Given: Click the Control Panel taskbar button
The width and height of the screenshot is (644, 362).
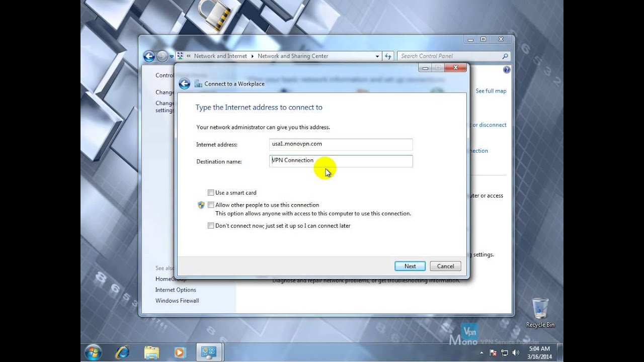Looking at the screenshot, I should point(209,352).
